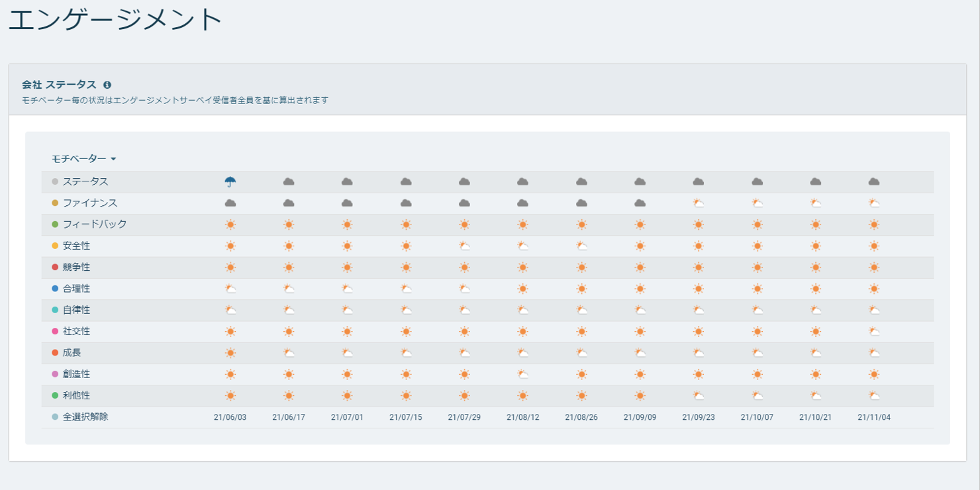Click the 21/08/26 date label
This screenshot has height=490, width=980.
click(x=581, y=418)
